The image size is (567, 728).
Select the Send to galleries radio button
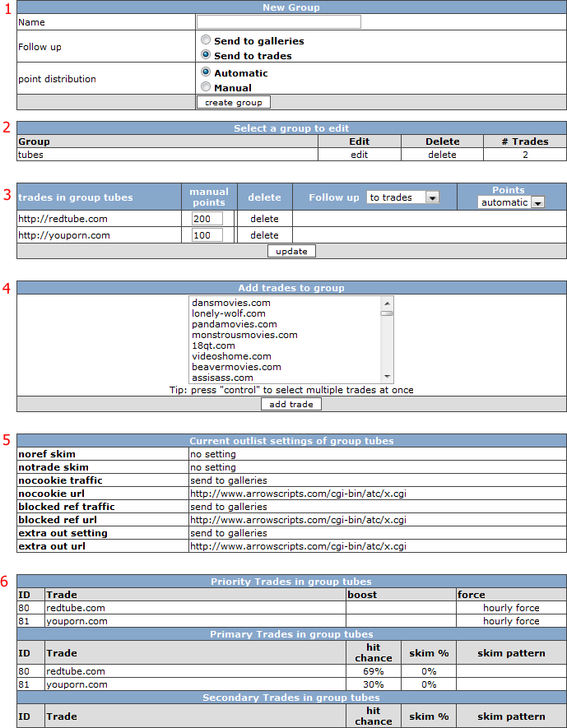tap(206, 40)
